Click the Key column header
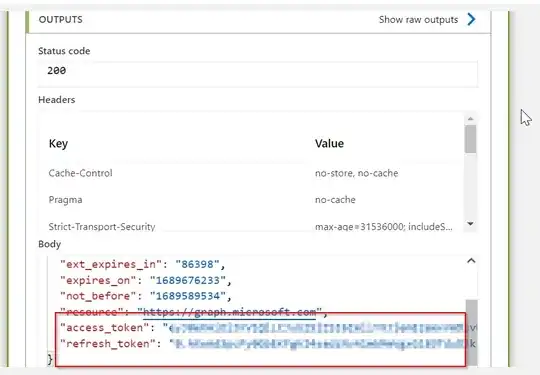The height and width of the screenshot is (375, 540). (x=58, y=143)
